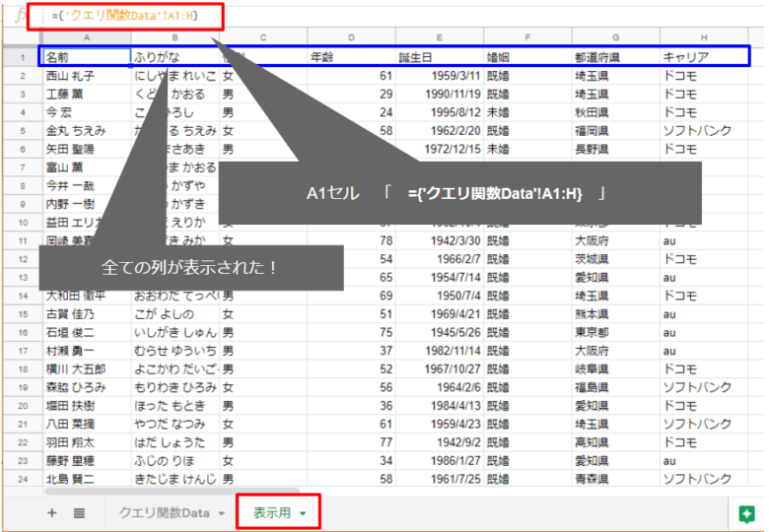Select the name cell 横川 大五郎
The width and height of the screenshot is (769, 532).
(87, 368)
